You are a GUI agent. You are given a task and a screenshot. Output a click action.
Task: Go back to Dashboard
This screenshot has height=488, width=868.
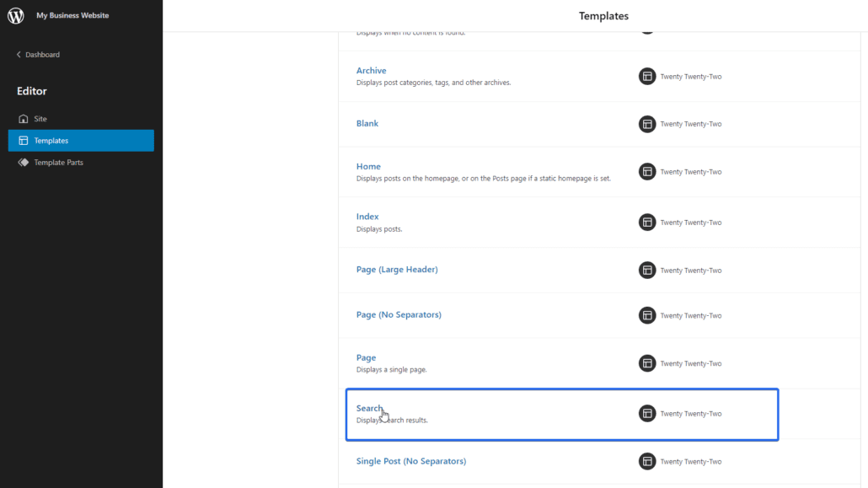pos(38,54)
